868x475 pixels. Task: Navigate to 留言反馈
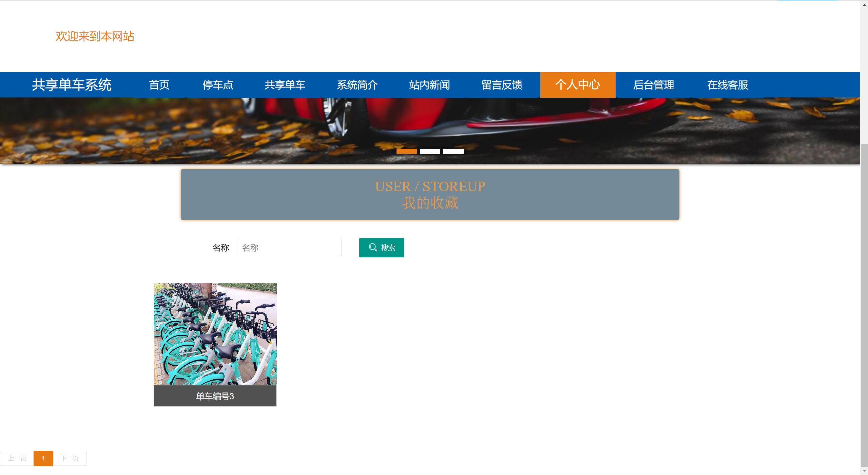click(502, 85)
